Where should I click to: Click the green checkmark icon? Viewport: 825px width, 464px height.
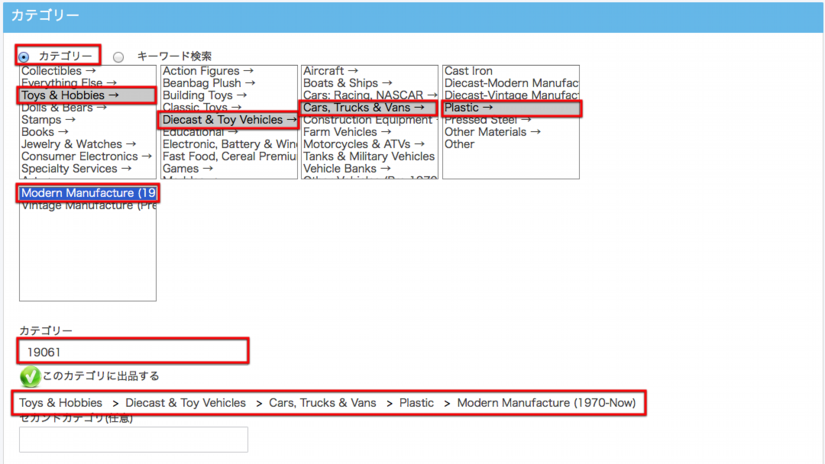(x=29, y=377)
